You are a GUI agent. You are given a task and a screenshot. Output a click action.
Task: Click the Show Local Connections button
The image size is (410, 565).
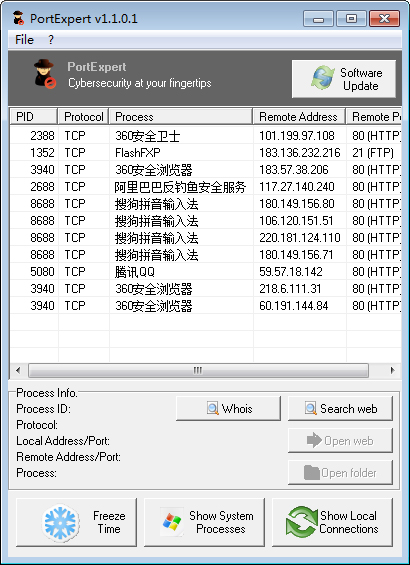pyautogui.click(x=333, y=522)
